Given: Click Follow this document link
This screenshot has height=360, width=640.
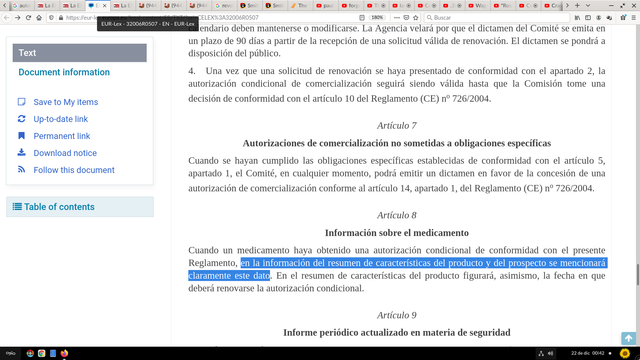Looking at the screenshot, I should pyautogui.click(x=74, y=170).
